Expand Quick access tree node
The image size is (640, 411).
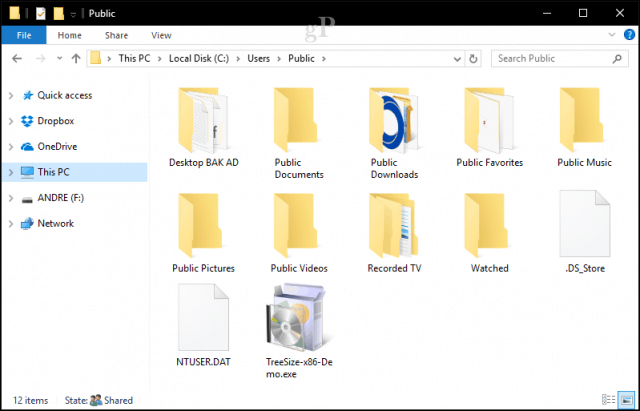pyautogui.click(x=11, y=96)
